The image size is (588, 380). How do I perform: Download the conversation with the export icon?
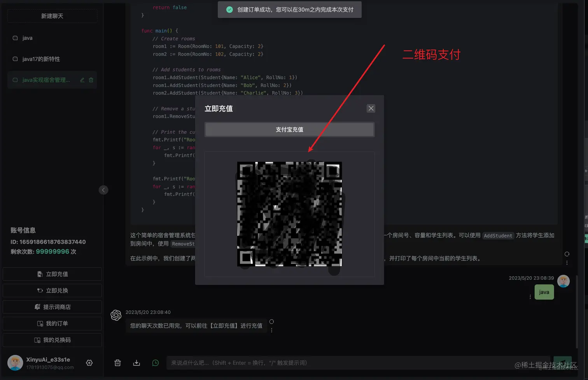coord(136,363)
